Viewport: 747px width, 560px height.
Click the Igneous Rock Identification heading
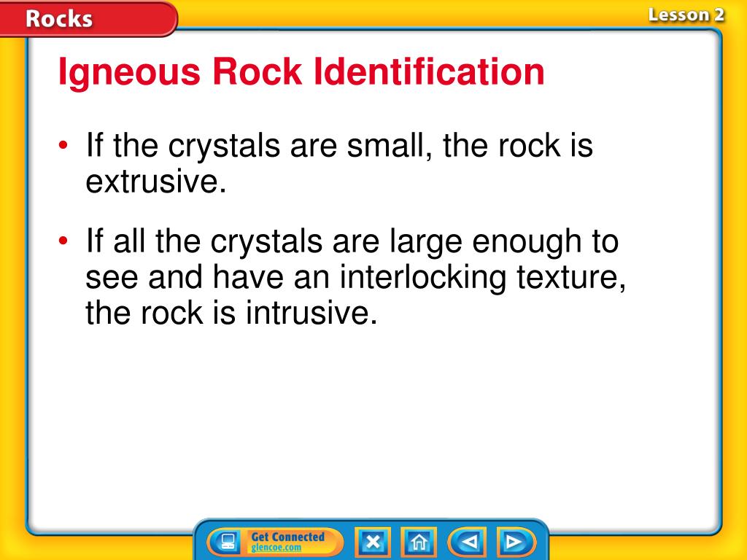(x=301, y=72)
